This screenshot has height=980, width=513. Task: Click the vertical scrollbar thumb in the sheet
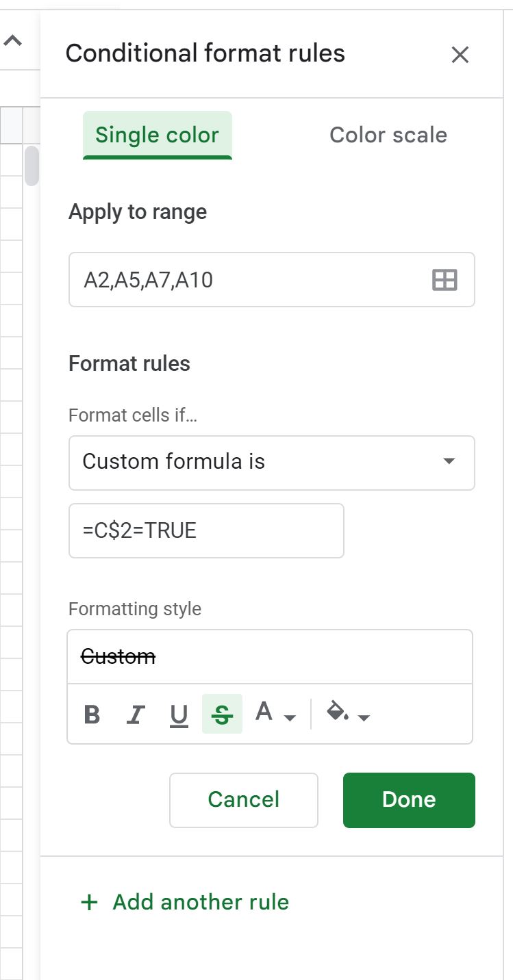pyautogui.click(x=32, y=165)
